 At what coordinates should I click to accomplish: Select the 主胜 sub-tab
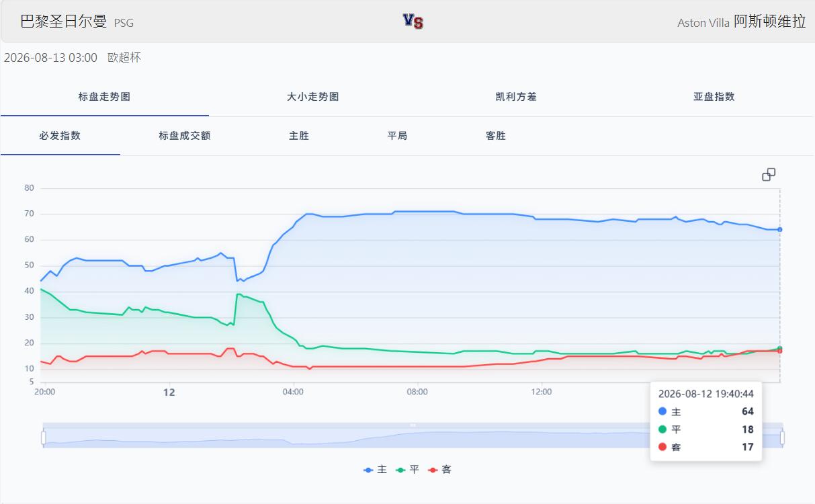[299, 136]
